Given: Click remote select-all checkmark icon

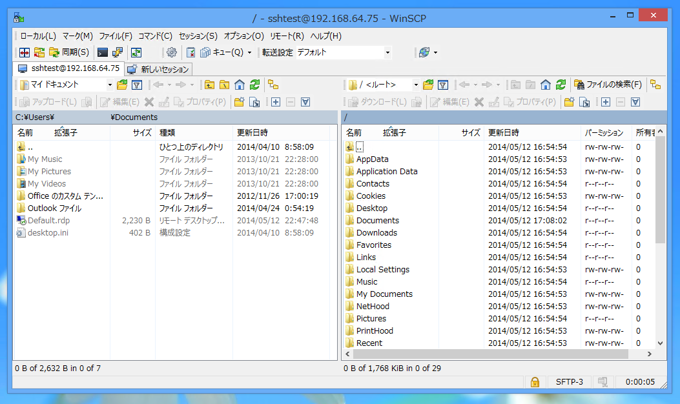Looking at the screenshot, I should [x=635, y=102].
